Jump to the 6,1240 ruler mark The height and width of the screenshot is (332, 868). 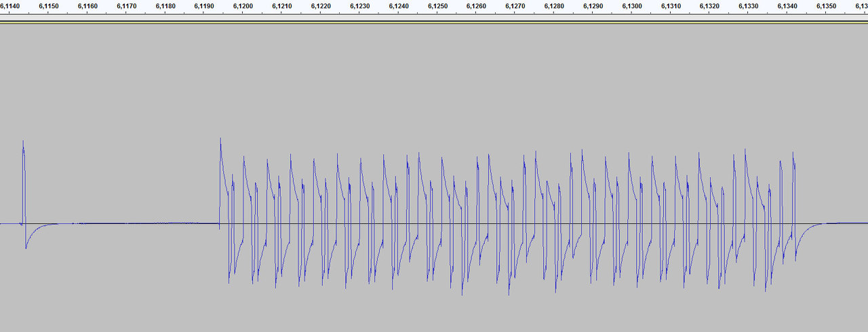click(x=399, y=6)
